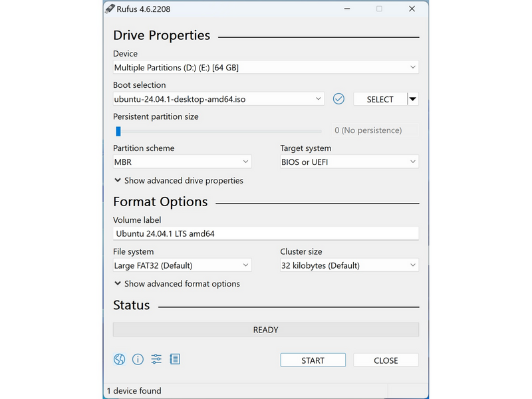Open the language globe icon

coord(119,359)
